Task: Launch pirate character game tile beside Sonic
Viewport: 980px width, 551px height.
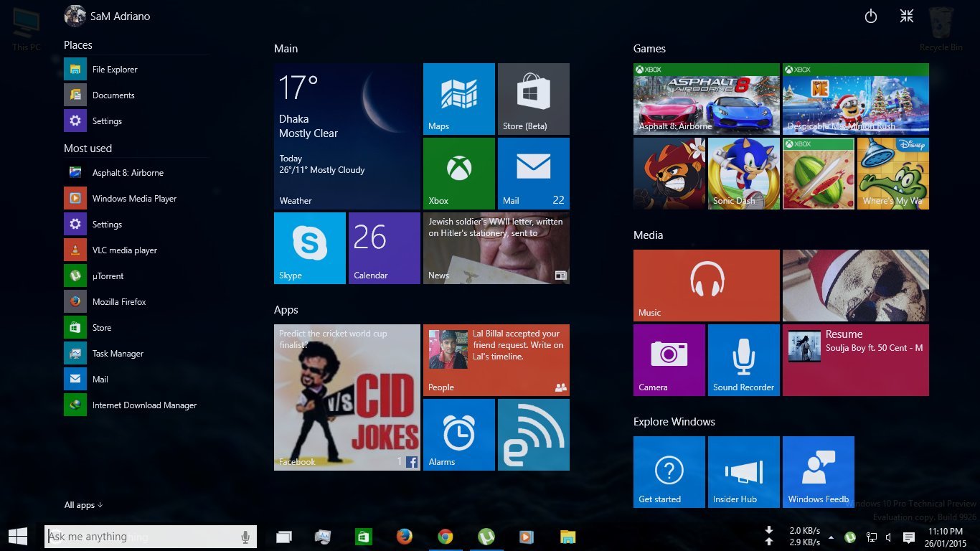Action: point(669,174)
